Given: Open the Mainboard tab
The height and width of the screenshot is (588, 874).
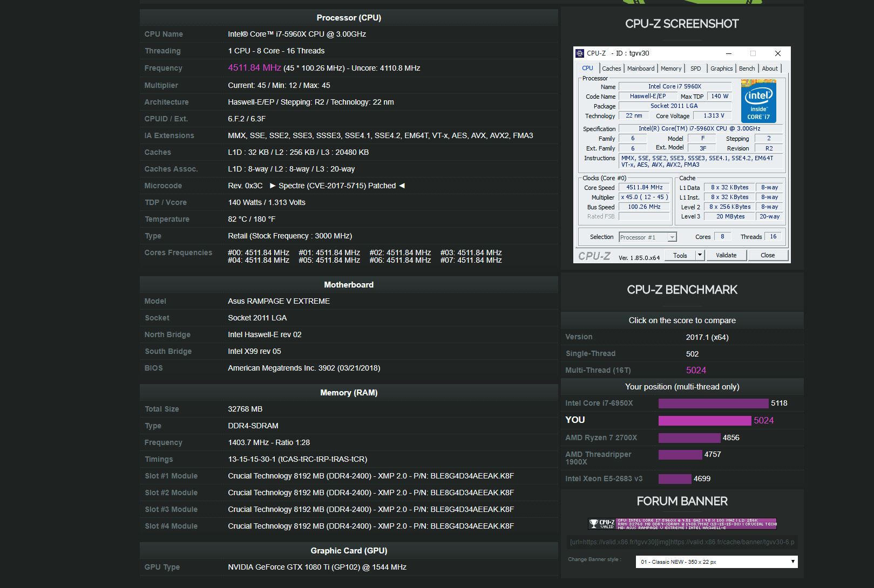Looking at the screenshot, I should tap(641, 69).
